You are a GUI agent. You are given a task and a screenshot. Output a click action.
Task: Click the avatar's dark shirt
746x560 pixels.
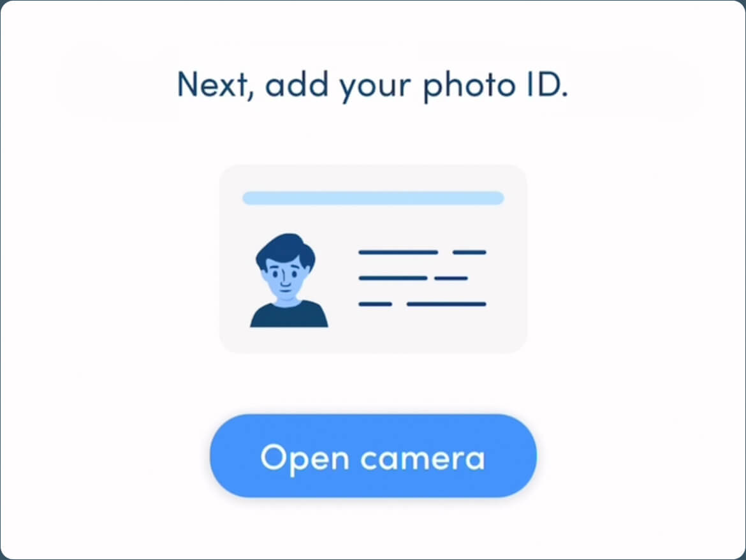(289, 314)
